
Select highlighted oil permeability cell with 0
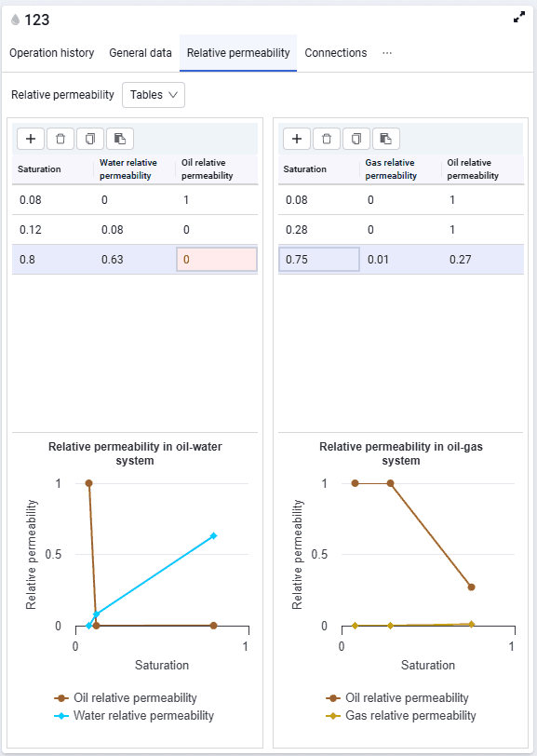[217, 260]
